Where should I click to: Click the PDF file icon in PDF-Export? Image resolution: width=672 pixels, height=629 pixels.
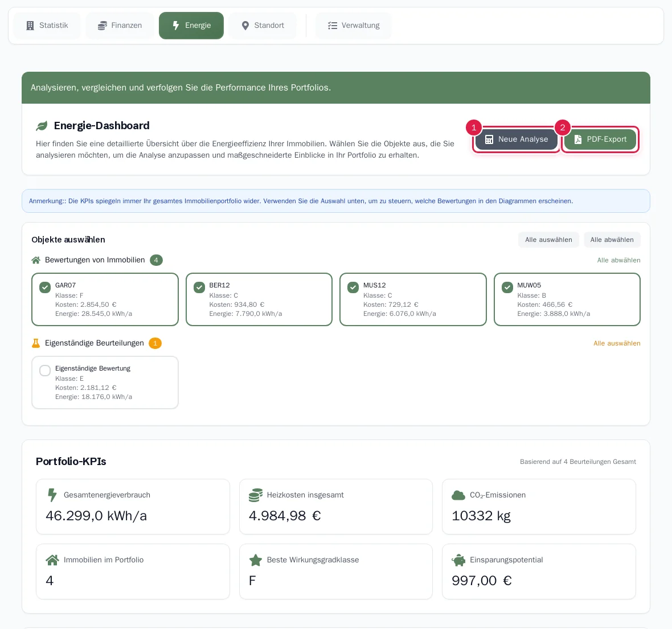(577, 139)
